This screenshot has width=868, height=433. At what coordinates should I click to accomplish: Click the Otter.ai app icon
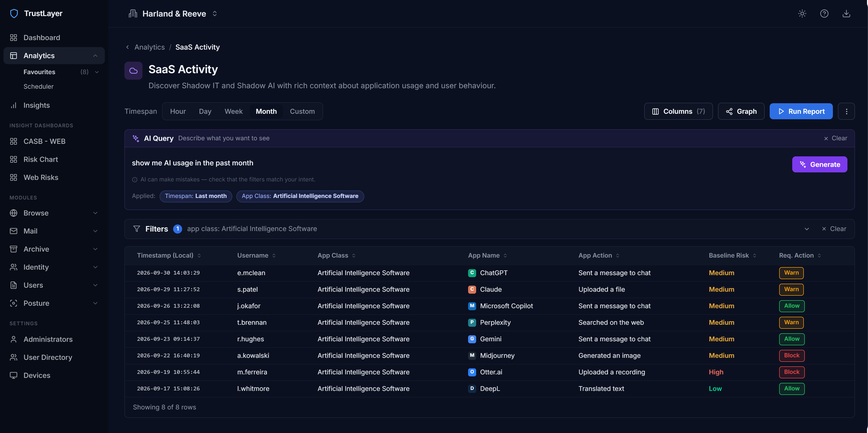[x=472, y=372]
